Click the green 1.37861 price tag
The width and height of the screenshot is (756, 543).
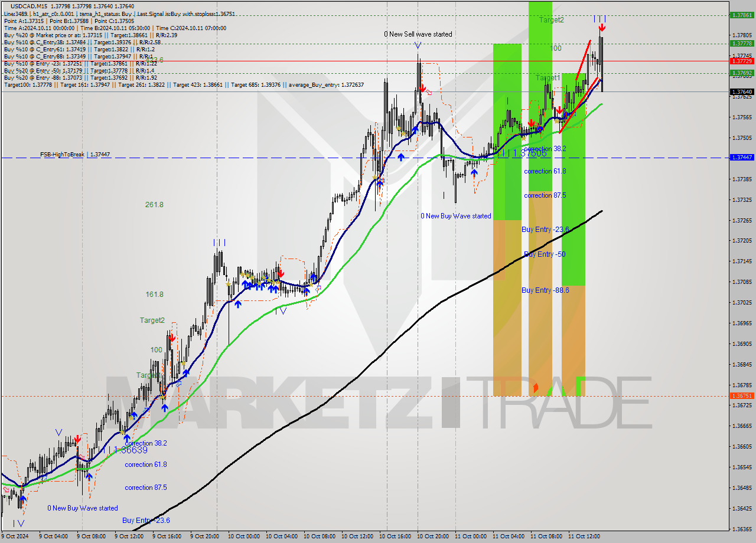point(742,15)
